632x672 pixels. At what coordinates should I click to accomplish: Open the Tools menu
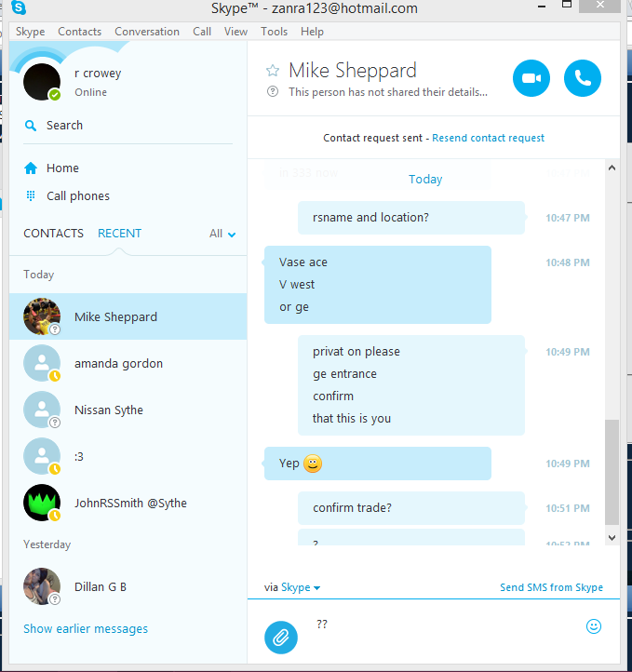point(275,32)
